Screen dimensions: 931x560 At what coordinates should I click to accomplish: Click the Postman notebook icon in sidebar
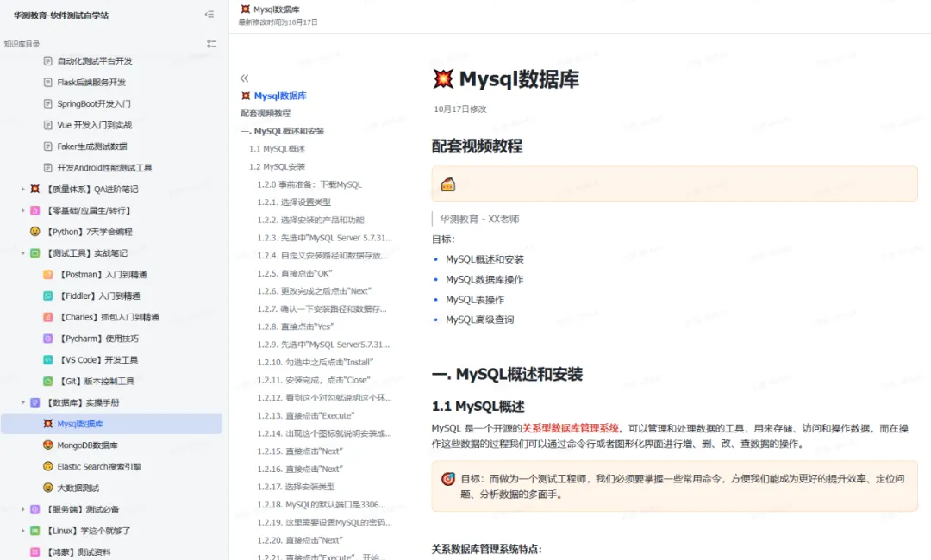(49, 274)
